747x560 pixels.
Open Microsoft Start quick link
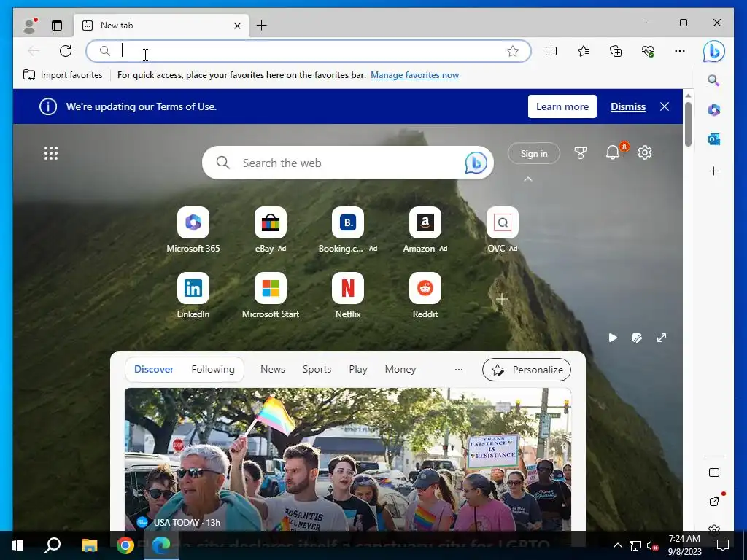[x=270, y=296]
